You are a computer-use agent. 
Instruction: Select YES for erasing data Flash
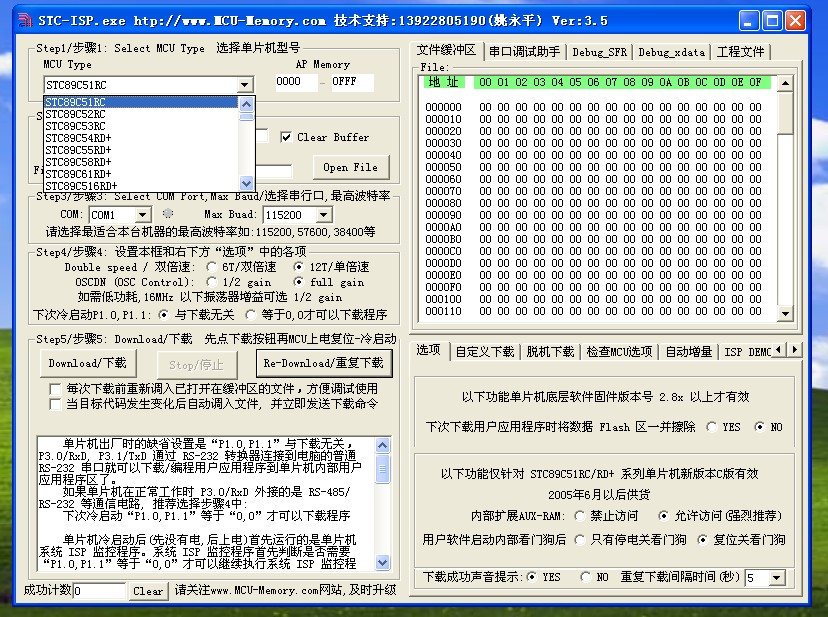click(x=712, y=427)
